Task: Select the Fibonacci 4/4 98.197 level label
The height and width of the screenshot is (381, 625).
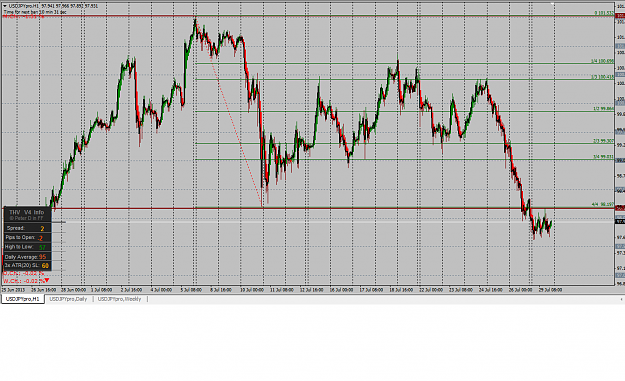Action: coord(603,204)
